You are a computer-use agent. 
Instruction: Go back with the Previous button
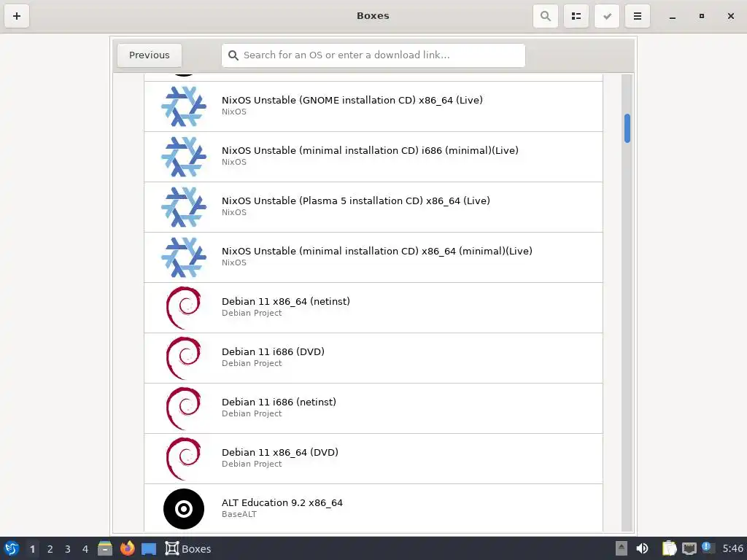coord(150,55)
